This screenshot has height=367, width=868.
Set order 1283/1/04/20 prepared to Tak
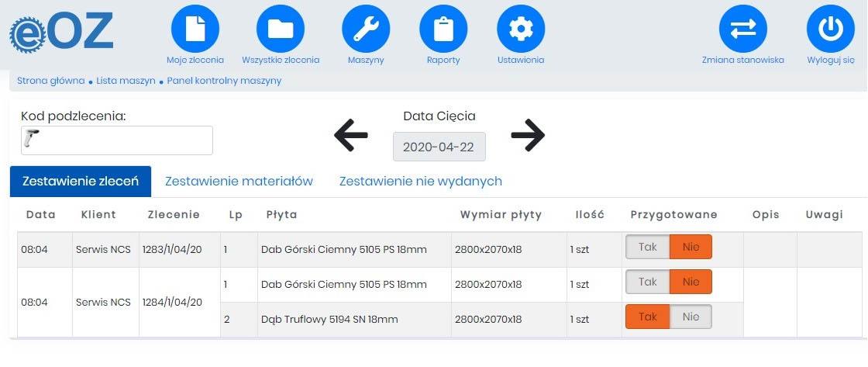tap(648, 247)
